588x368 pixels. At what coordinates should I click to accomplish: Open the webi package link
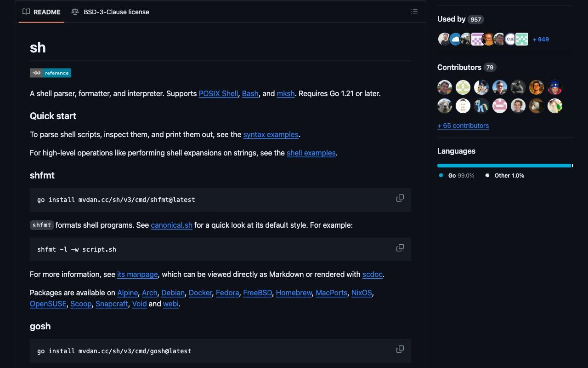170,304
